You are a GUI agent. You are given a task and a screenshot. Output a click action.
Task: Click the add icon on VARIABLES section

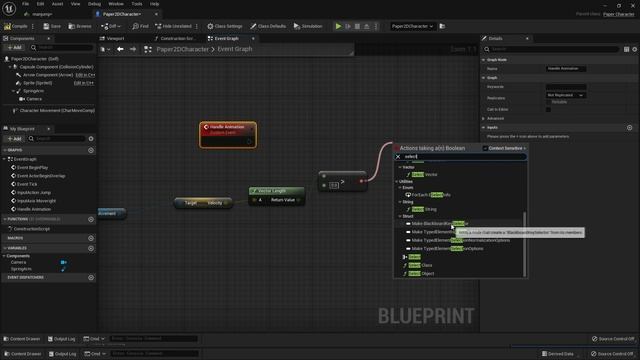[x=91, y=248]
